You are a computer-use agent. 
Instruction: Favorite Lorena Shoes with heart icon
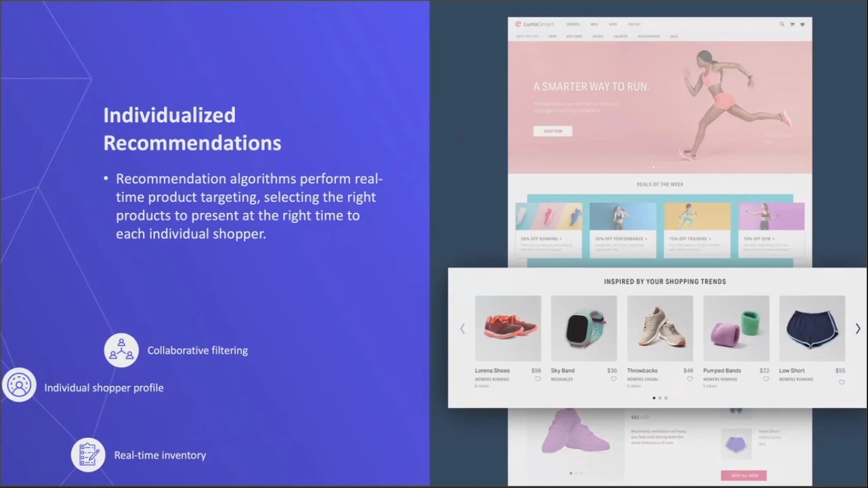coord(538,379)
